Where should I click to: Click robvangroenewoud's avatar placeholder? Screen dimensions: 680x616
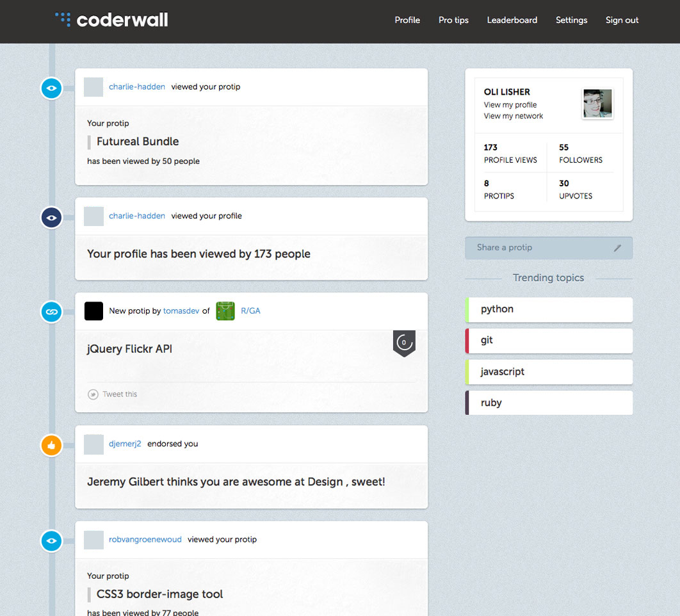93,540
